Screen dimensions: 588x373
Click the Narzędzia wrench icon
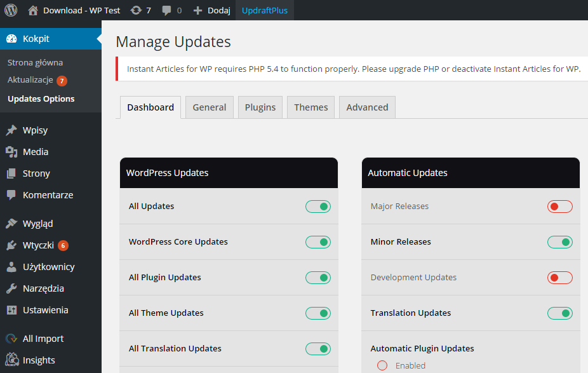pos(11,288)
